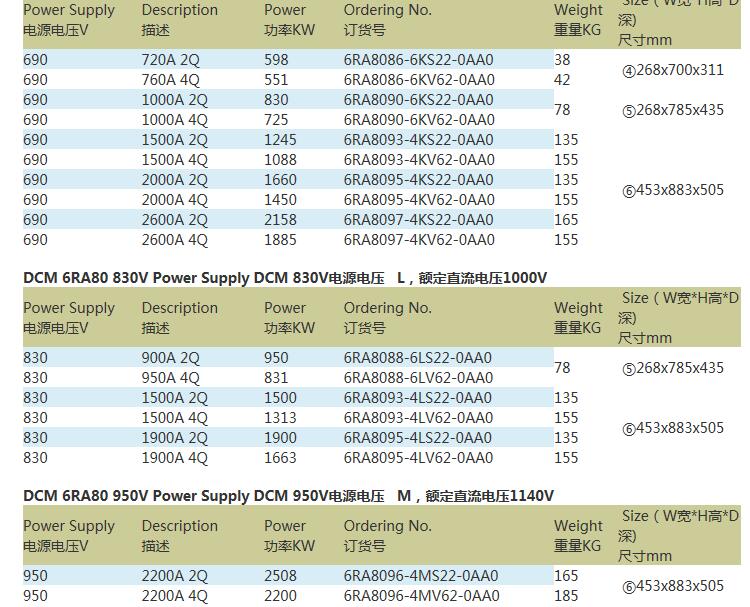Image resolution: width=750 pixels, height=607 pixels.
Task: Click the 6RA8090-6KS22-0AA0 ordering number cell
Action: (418, 100)
